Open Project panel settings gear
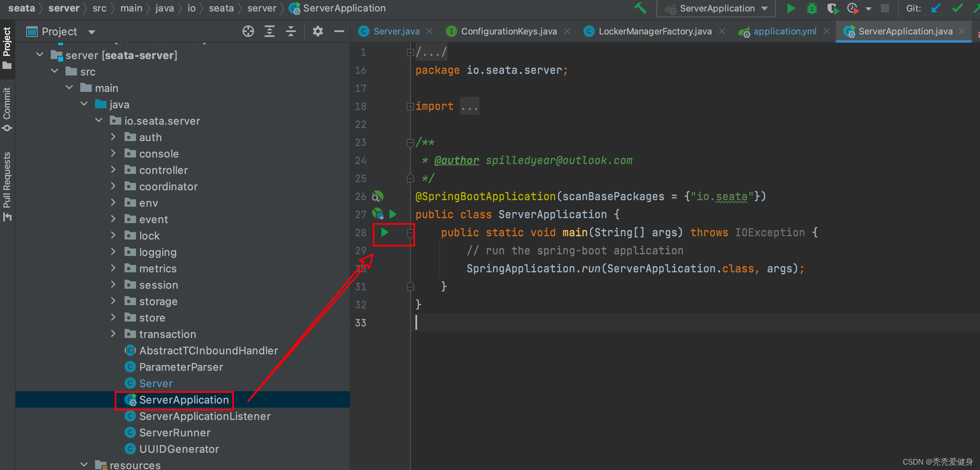980x470 pixels. [318, 31]
